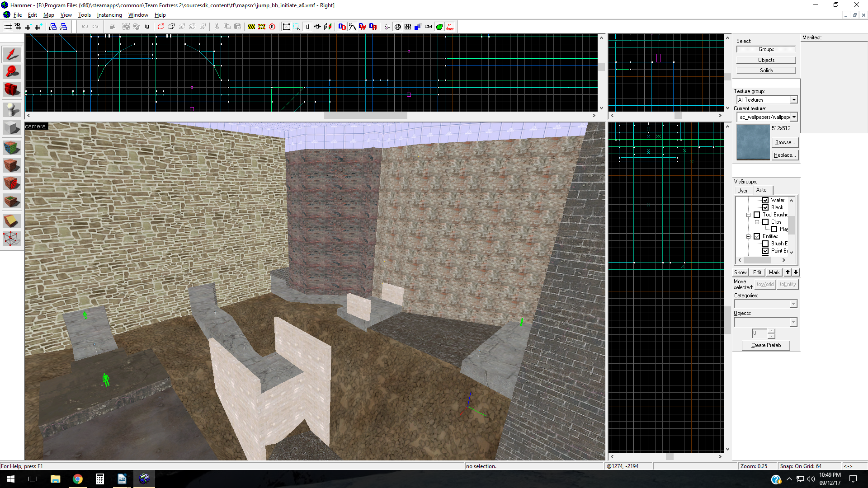
Task: Enable the Brush Entities visgroup checkbox
Action: pyautogui.click(x=765, y=244)
